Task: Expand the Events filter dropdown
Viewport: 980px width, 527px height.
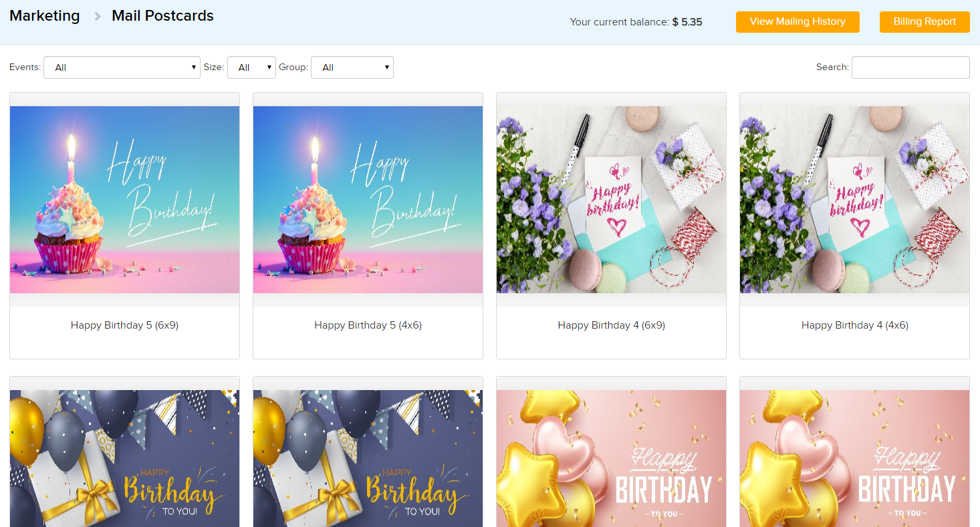Action: coord(122,67)
